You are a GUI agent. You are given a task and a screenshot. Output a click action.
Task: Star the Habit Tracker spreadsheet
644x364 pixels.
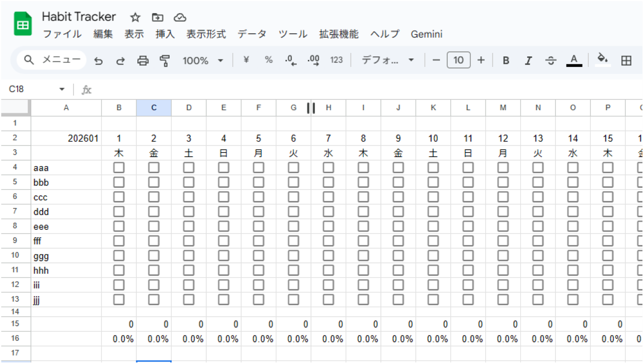tap(134, 17)
